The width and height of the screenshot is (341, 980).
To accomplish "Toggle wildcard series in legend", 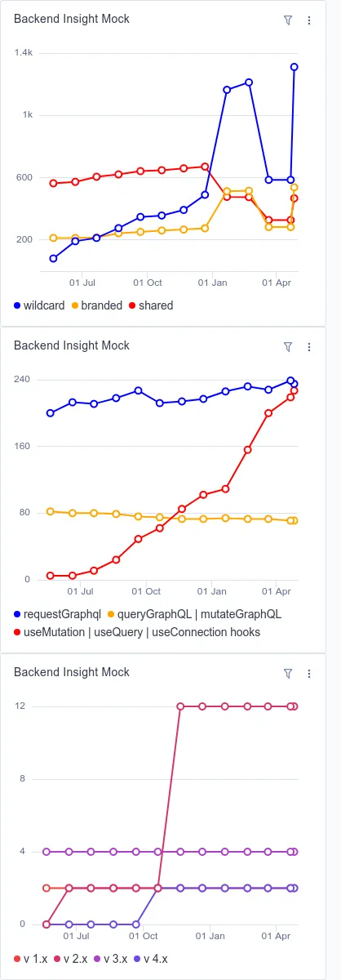I will 40,305.
